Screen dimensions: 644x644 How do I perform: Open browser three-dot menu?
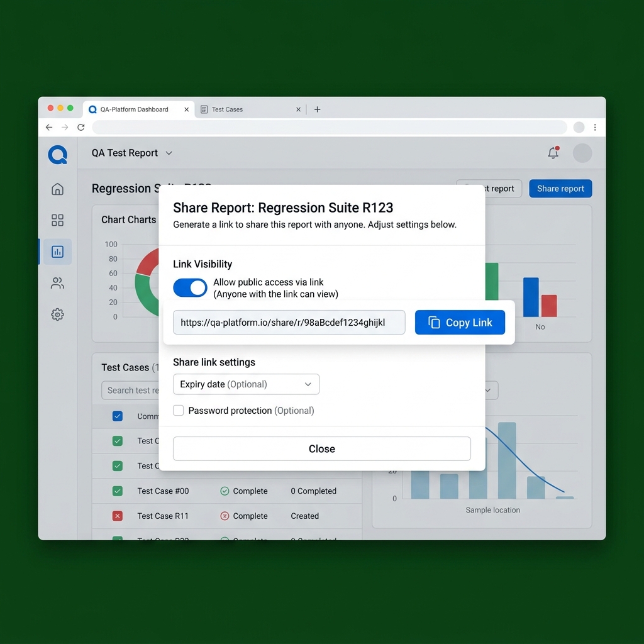pyautogui.click(x=595, y=127)
